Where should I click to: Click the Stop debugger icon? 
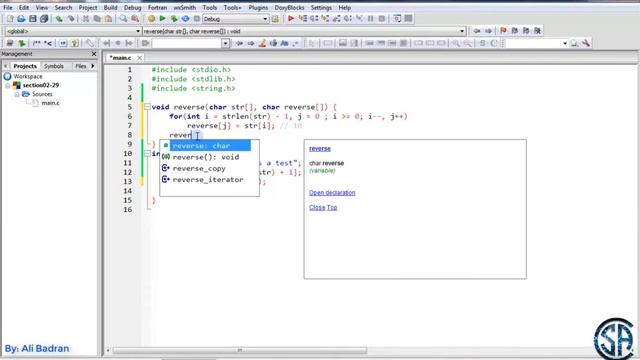click(x=382, y=19)
